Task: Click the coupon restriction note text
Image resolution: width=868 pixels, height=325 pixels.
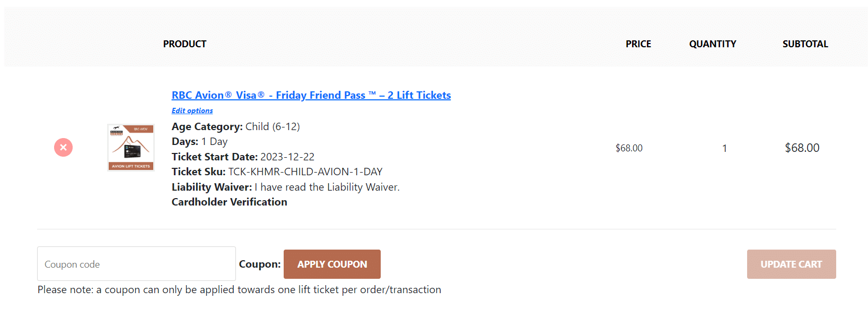Action: [x=239, y=289]
